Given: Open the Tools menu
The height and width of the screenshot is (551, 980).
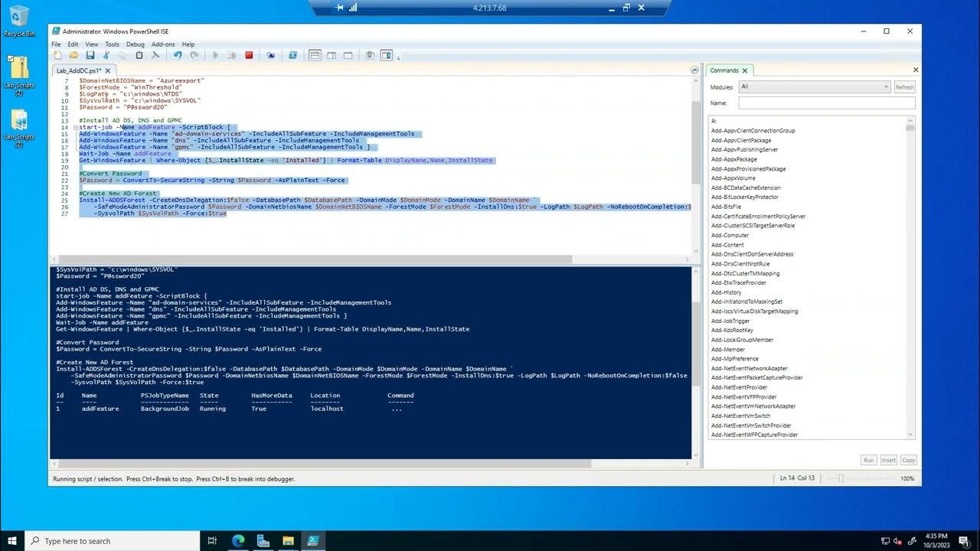Looking at the screenshot, I should coord(112,44).
